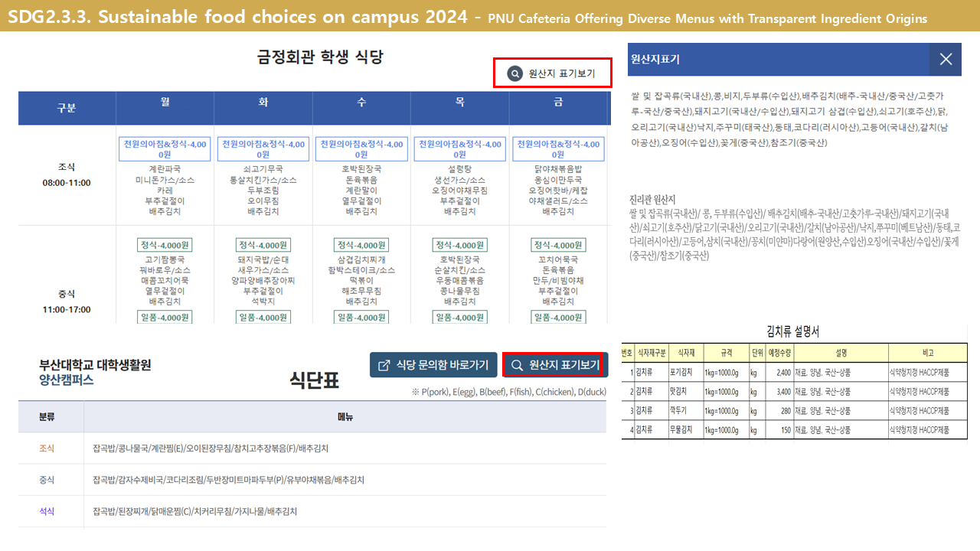Select the 수 (Wednesday) column header
980x551 pixels.
(361, 101)
